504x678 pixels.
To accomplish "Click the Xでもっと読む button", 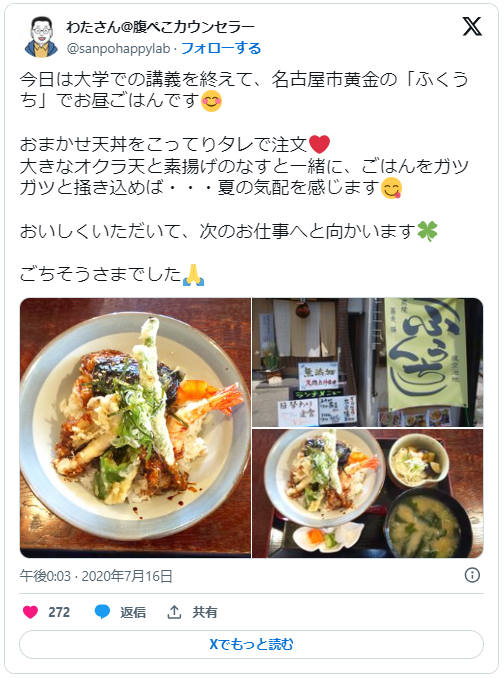I will [251, 645].
